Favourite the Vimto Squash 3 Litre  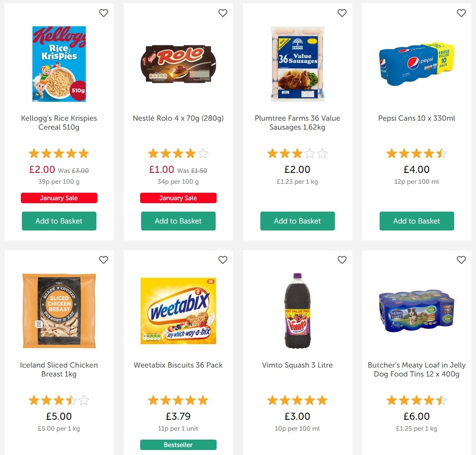(342, 260)
